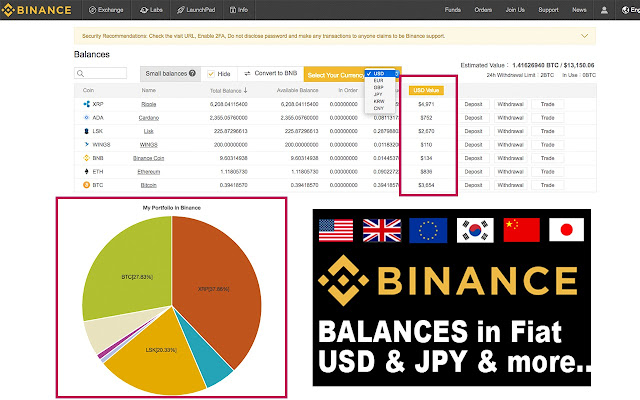The width and height of the screenshot is (640, 400).
Task: Open the user account icon
Action: pos(604,10)
